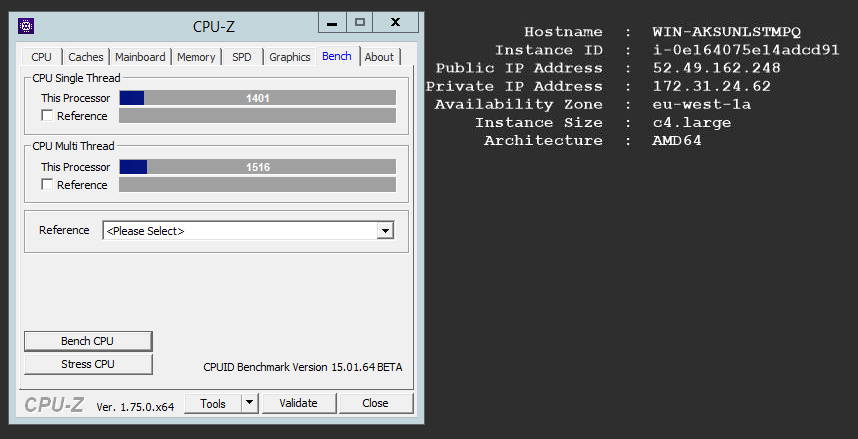Click the "This Processor" label in the Multi Thread group
This screenshot has height=439, width=858.
[76, 167]
